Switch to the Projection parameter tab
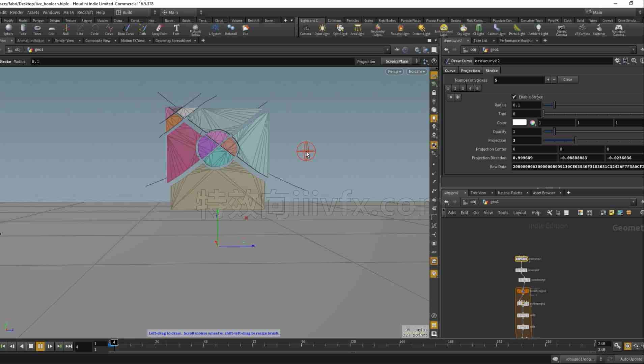Viewport: 644px width, 364px height. click(x=470, y=70)
